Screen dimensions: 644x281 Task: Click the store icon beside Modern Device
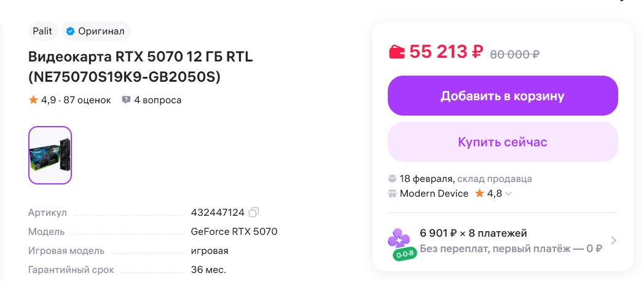(x=392, y=194)
